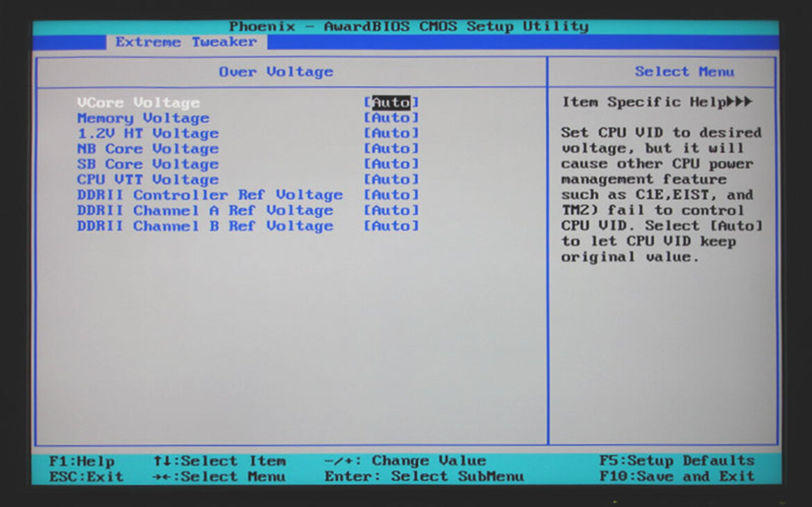The width and height of the screenshot is (812, 507).
Task: Click the Phoenix AwardBIOS CMOS Setup Utility title
Action: coord(409,26)
